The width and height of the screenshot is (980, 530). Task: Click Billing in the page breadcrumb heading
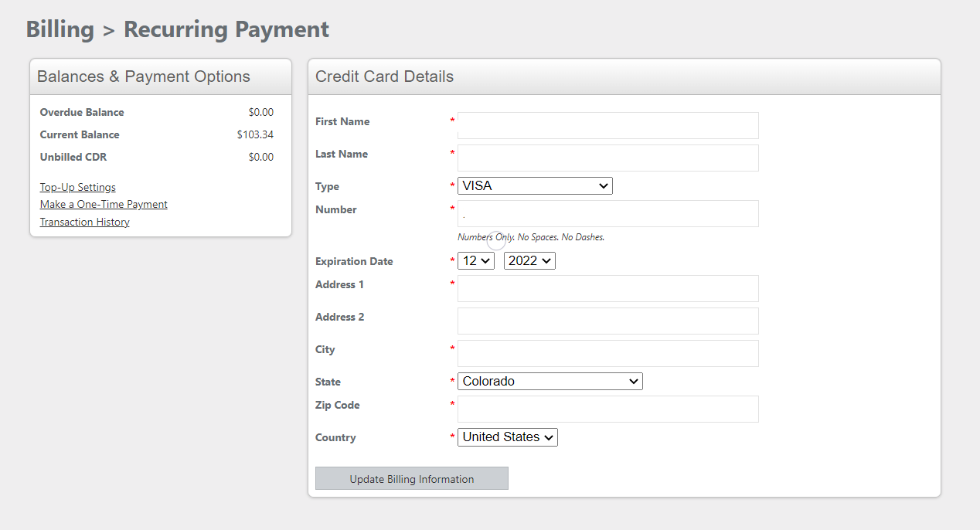point(60,29)
